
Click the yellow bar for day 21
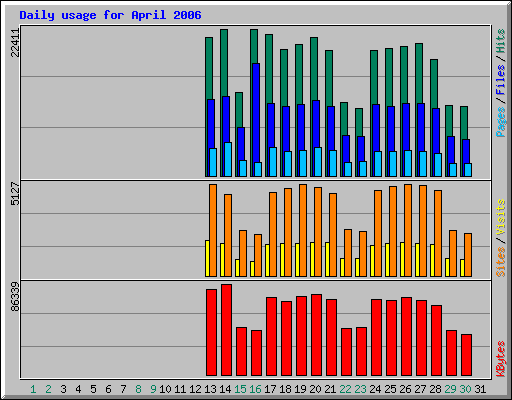coord(327,259)
